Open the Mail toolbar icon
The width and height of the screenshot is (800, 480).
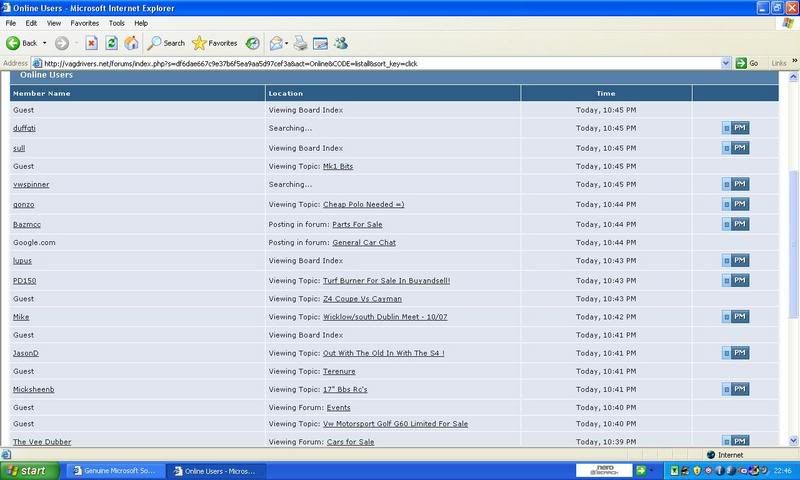pos(274,43)
